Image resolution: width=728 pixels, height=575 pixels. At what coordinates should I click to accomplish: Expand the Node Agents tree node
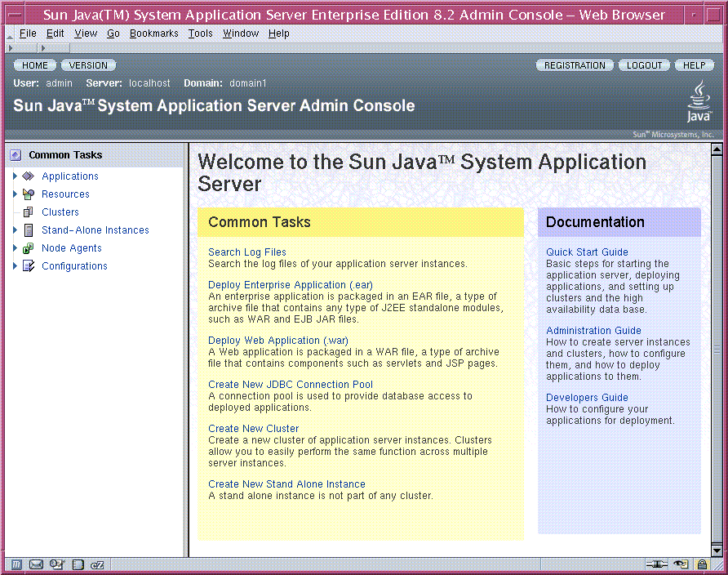(15, 248)
